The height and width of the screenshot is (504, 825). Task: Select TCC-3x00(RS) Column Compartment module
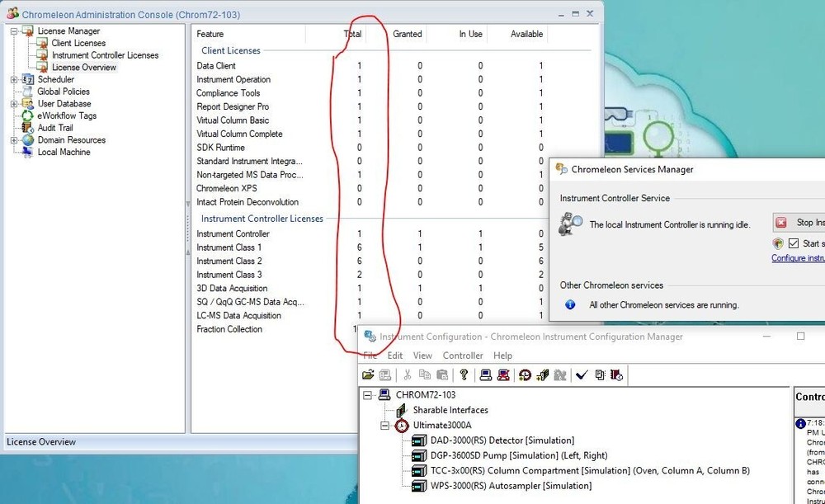click(590, 471)
